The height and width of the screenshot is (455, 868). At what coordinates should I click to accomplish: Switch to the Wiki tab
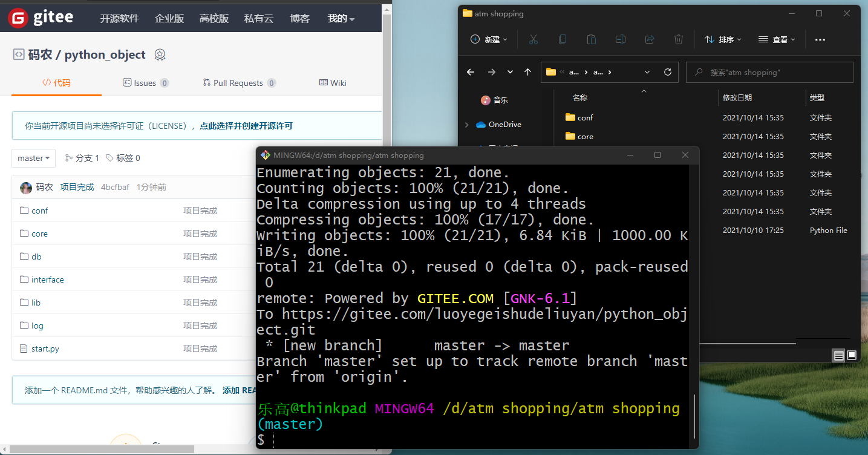coord(333,83)
